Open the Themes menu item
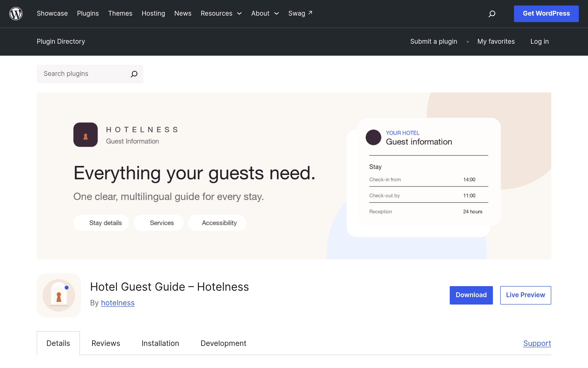This screenshot has height=368, width=588. pyautogui.click(x=120, y=13)
